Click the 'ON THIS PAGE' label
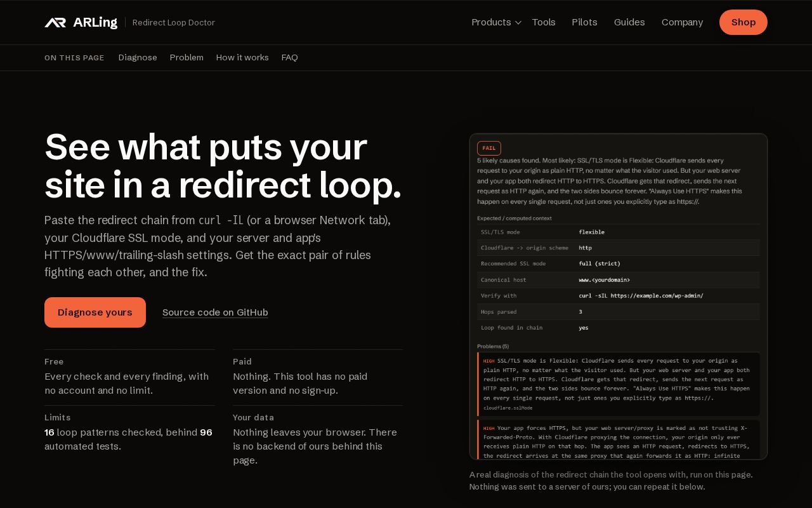The height and width of the screenshot is (508, 812). point(74,58)
